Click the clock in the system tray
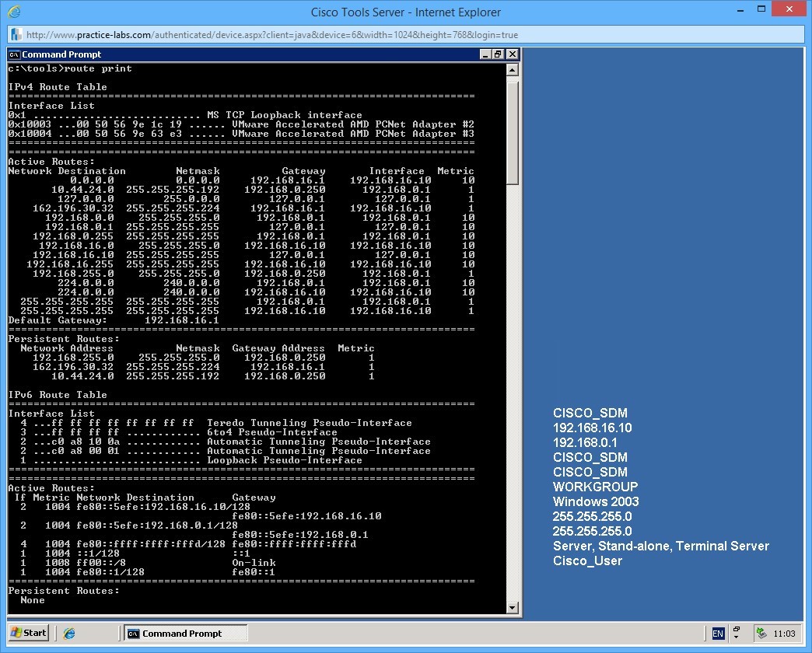Screen dimensions: 812x653 pos(786,633)
